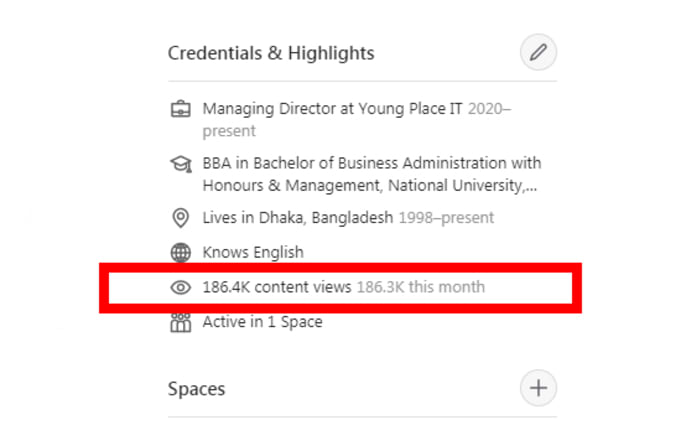Open the Lives in Dhaka, Bangladesh credential
680x425 pixels.
click(x=298, y=218)
